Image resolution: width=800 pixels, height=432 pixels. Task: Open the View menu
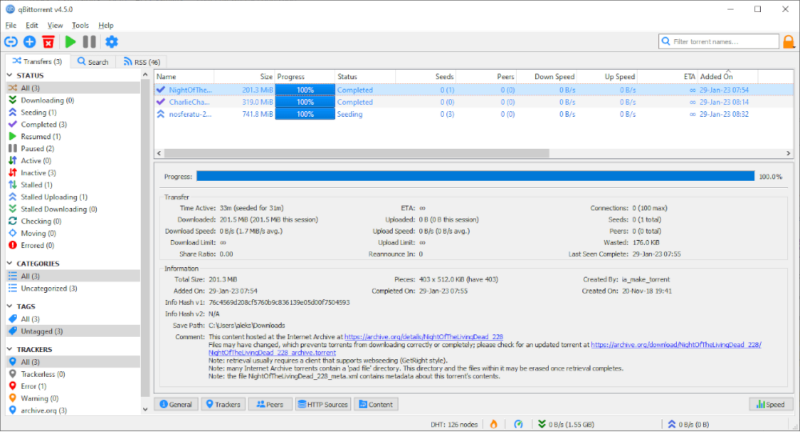[55, 26]
